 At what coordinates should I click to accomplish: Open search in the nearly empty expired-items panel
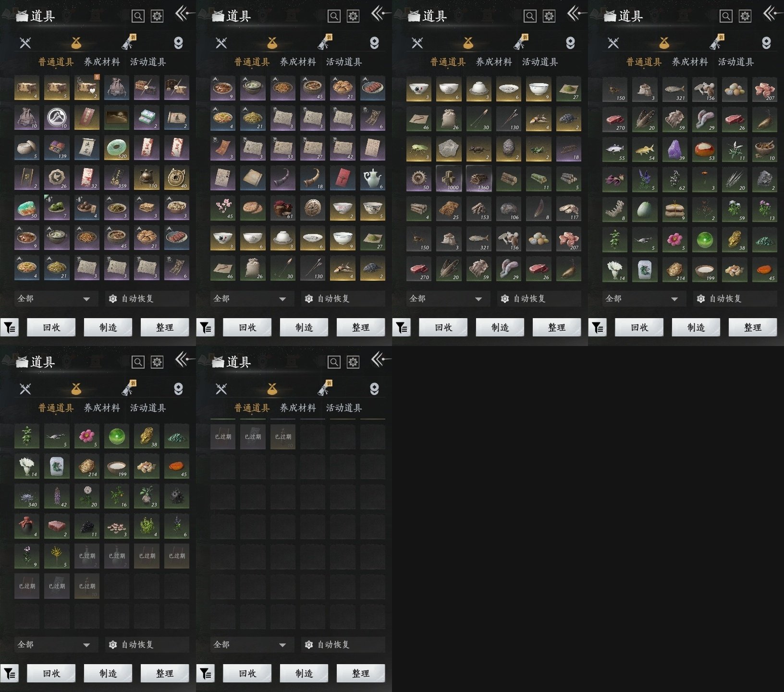[x=334, y=362]
